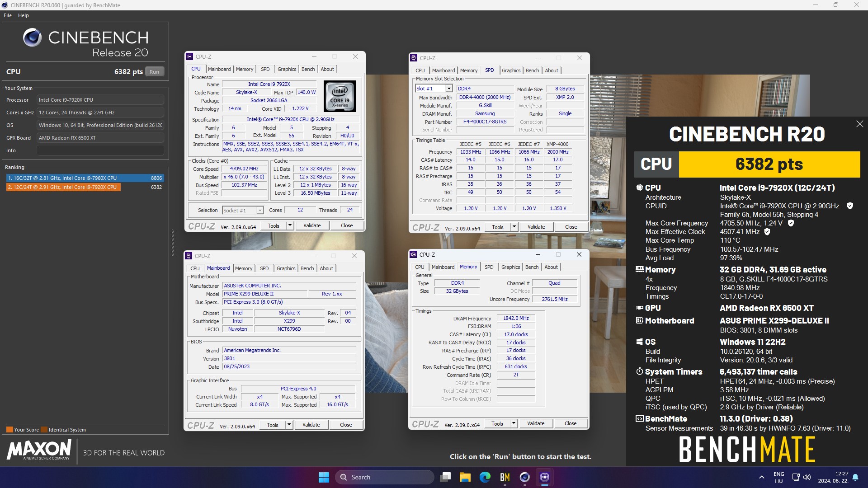This screenshot has height=488, width=868.
Task: Click the yellow 6382 pts score bar
Action: click(x=769, y=164)
